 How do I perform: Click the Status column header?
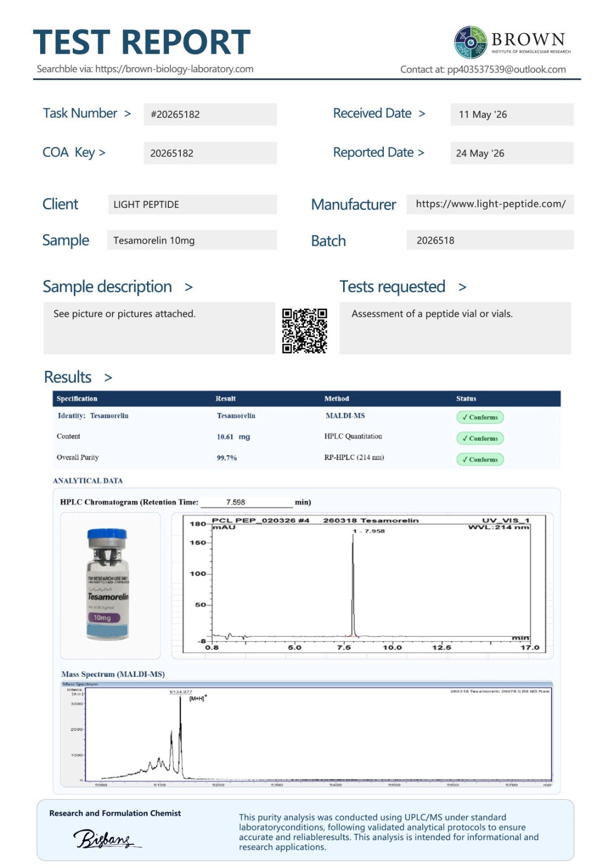(466, 399)
